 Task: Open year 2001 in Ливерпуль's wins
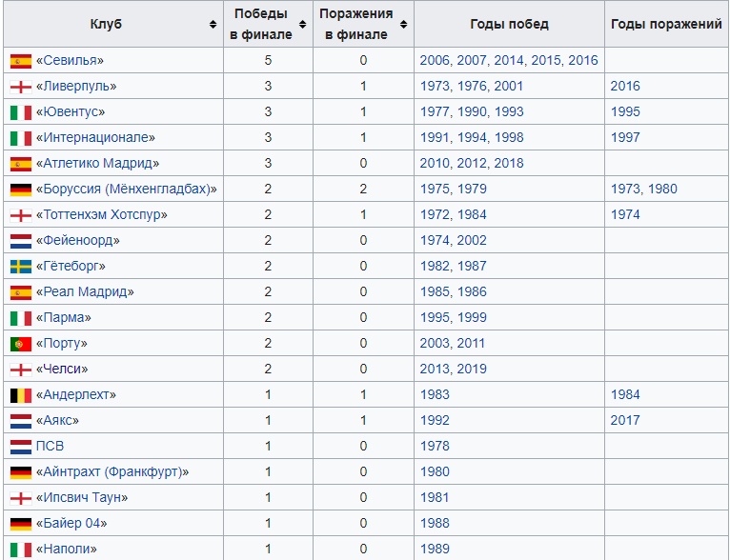pos(509,86)
